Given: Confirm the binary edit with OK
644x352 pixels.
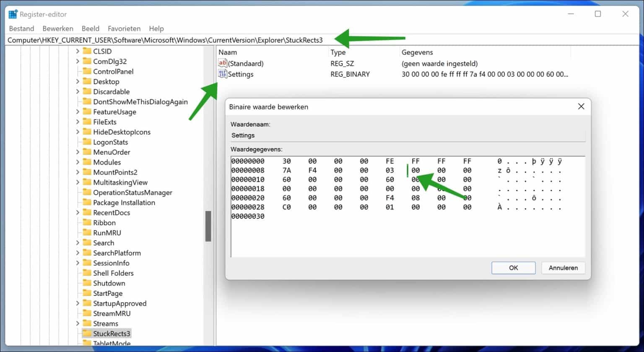Looking at the screenshot, I should point(513,268).
